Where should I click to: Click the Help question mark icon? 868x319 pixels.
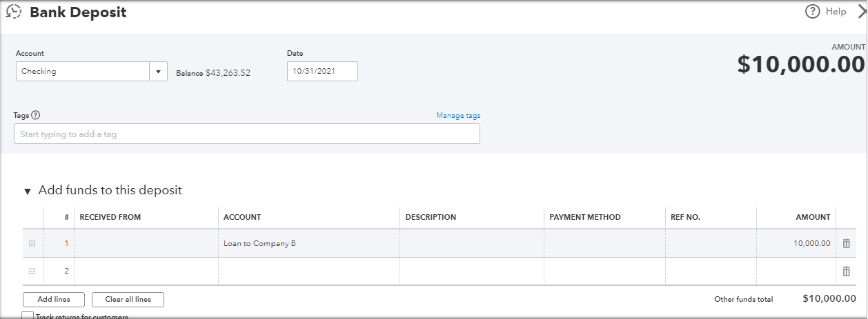point(813,12)
